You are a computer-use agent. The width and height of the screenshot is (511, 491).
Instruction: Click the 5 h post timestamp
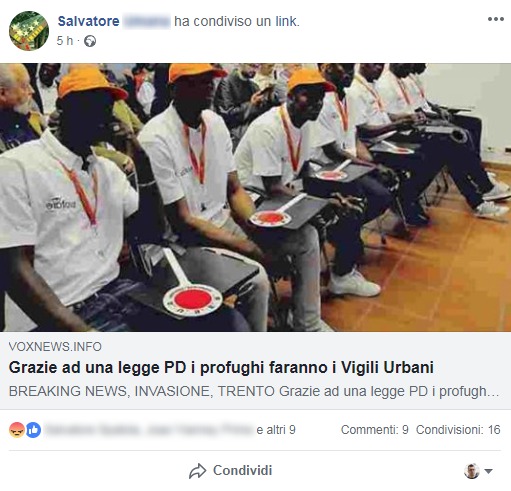point(65,41)
